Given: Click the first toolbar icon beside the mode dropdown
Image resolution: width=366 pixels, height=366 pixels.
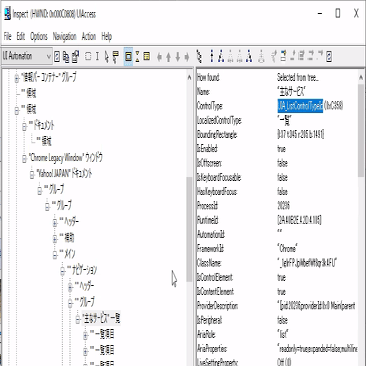Looking at the screenshot, I should pyautogui.click(x=57, y=57).
